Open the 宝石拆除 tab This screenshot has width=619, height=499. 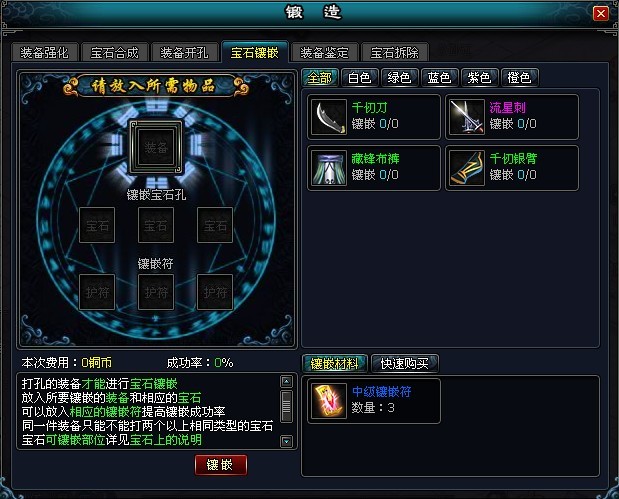click(394, 53)
